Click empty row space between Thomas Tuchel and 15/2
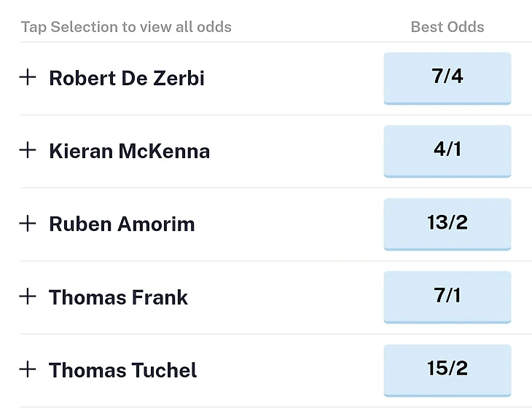The height and width of the screenshot is (408, 532). click(290, 370)
